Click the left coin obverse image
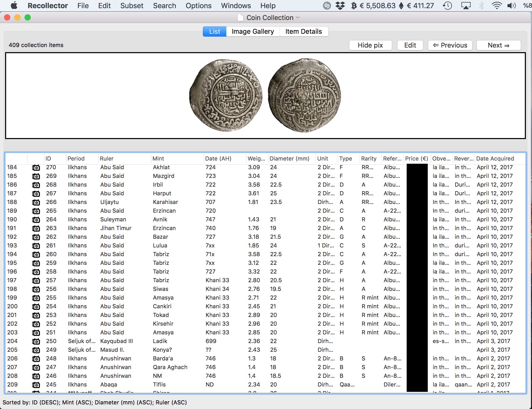This screenshot has height=409, width=532. pyautogui.click(x=226, y=95)
